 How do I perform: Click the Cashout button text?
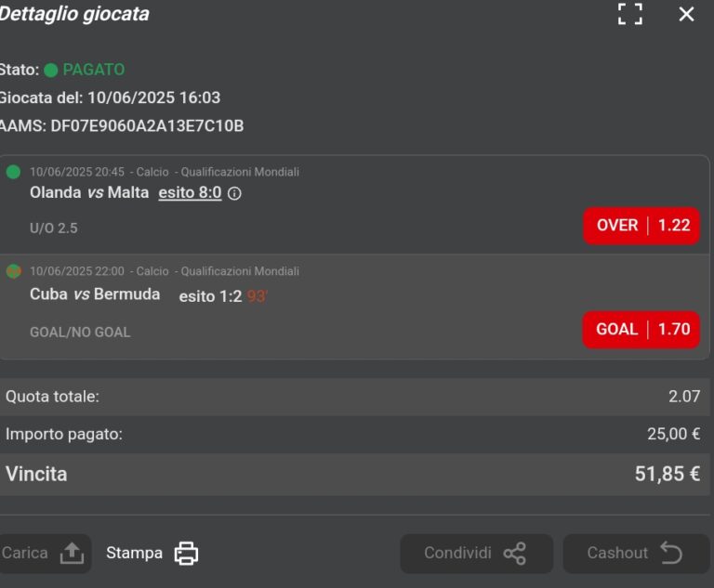point(617,553)
